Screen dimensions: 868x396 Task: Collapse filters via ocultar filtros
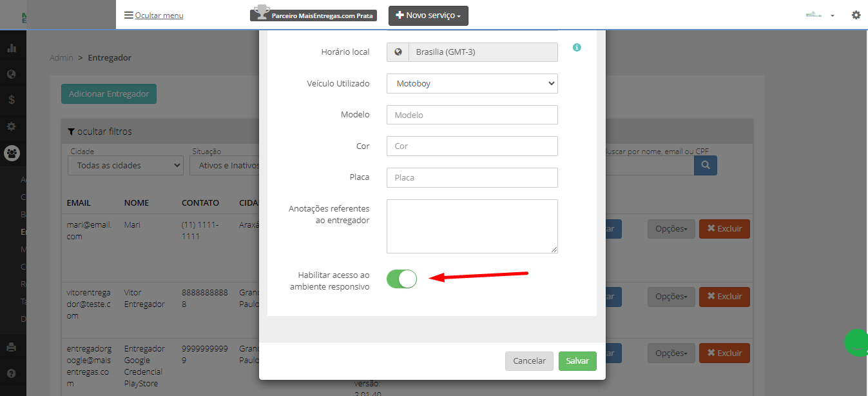click(x=100, y=132)
